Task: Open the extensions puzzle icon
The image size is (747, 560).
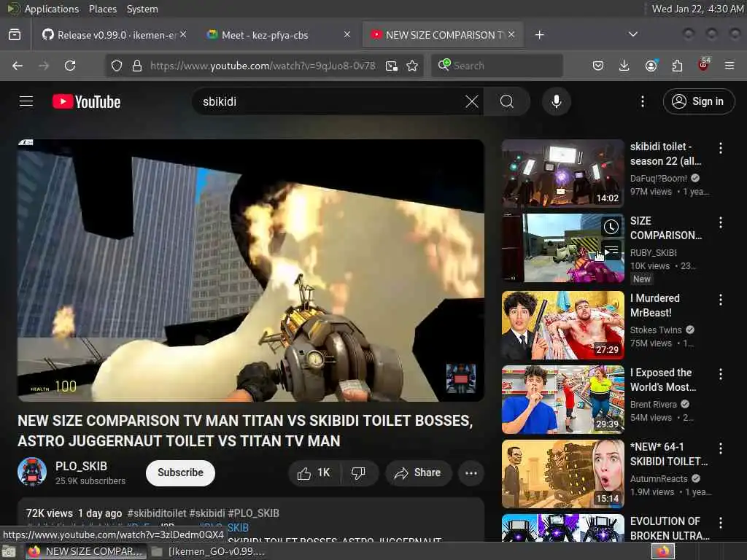Action: pos(677,66)
